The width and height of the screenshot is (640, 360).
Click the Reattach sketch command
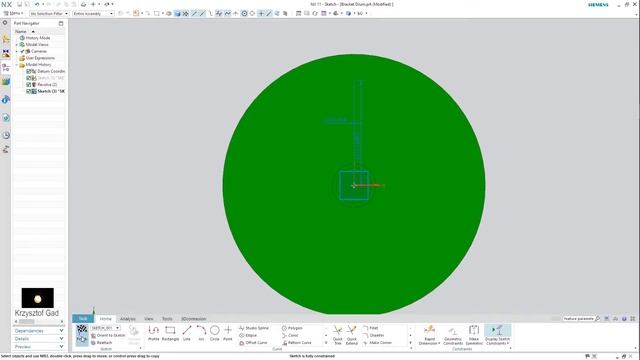101,342
